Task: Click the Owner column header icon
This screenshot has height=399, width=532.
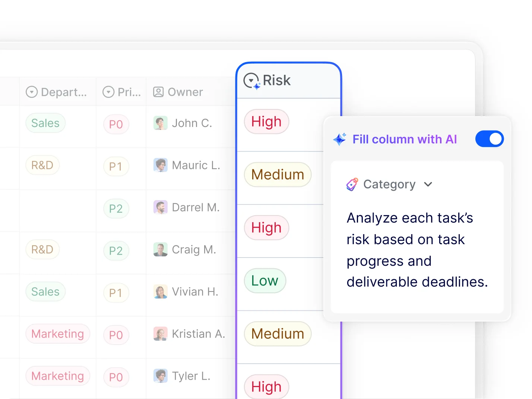Action: tap(158, 92)
